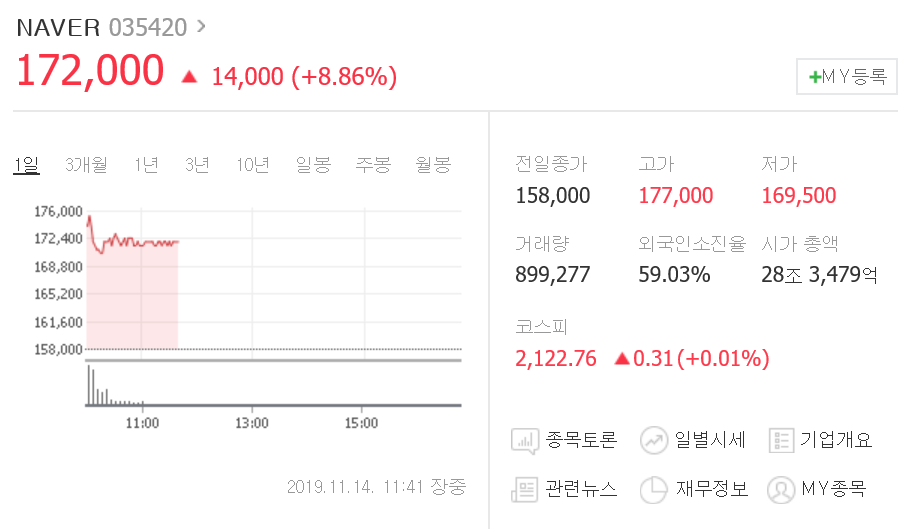Click the green plus icon on MY등록
The image size is (915, 529).
(x=815, y=77)
